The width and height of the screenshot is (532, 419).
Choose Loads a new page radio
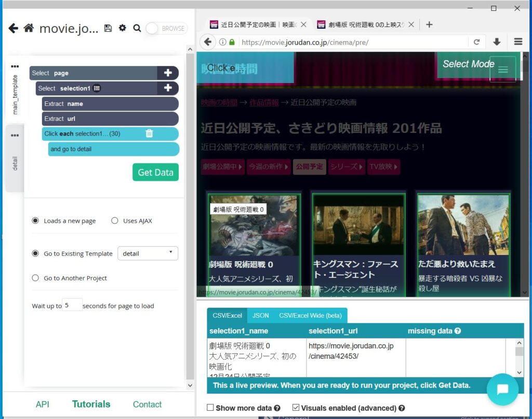35,221
